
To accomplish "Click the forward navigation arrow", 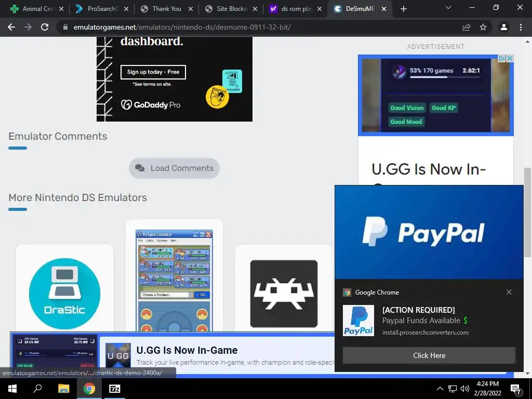I will pyautogui.click(x=28, y=27).
